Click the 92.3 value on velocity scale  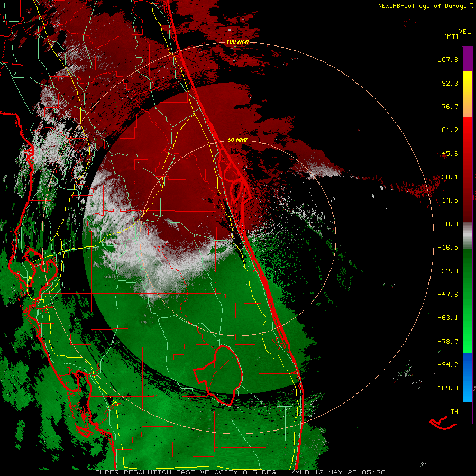[x=450, y=83]
